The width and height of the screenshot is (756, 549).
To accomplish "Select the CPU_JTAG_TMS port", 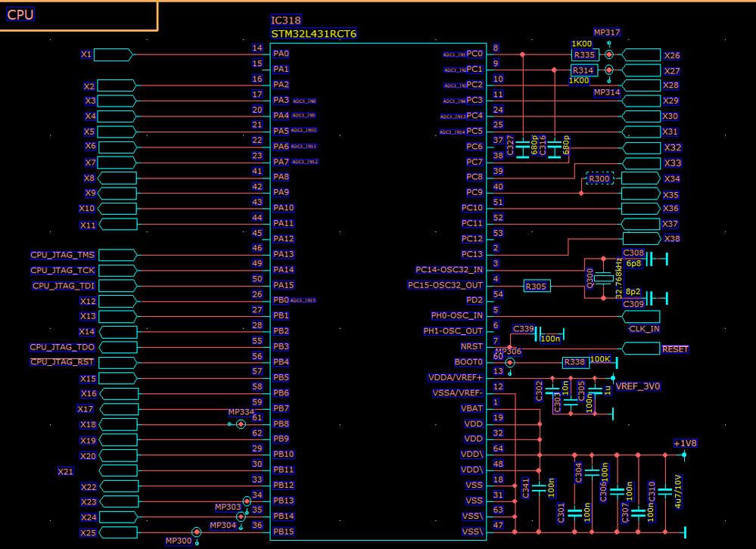I will click(x=117, y=256).
